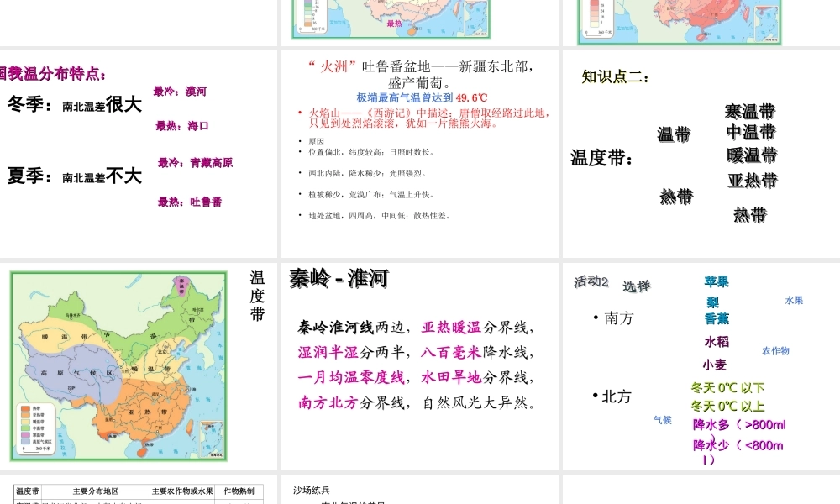Click the green text "冬天0℃以上"
This screenshot has height=504, width=840.
click(728, 406)
